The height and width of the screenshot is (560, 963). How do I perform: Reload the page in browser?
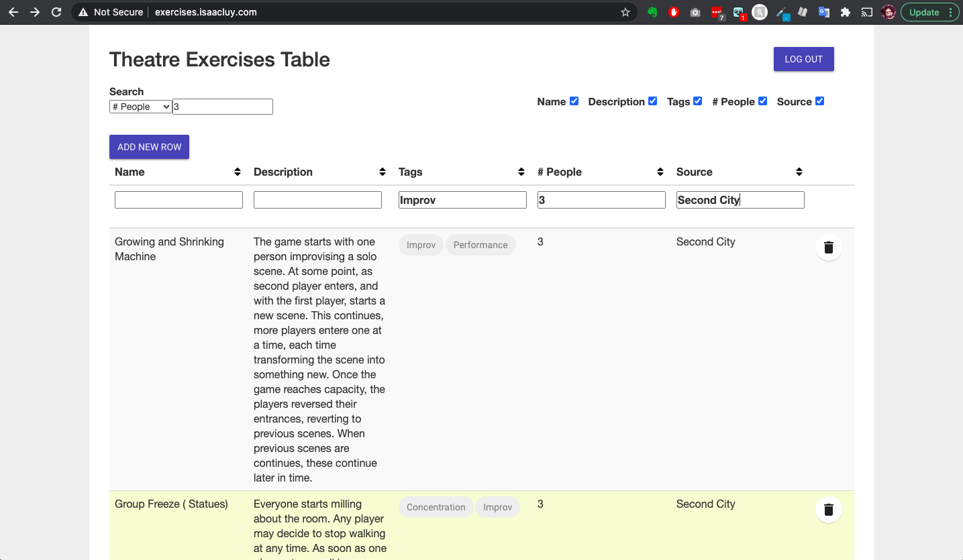[x=56, y=12]
